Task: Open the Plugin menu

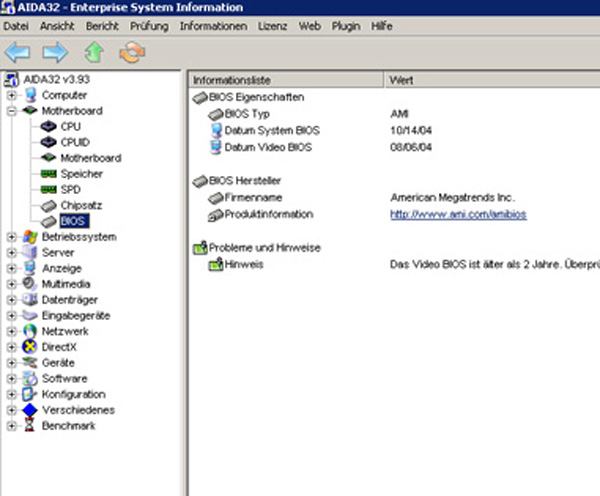Action: (346, 26)
